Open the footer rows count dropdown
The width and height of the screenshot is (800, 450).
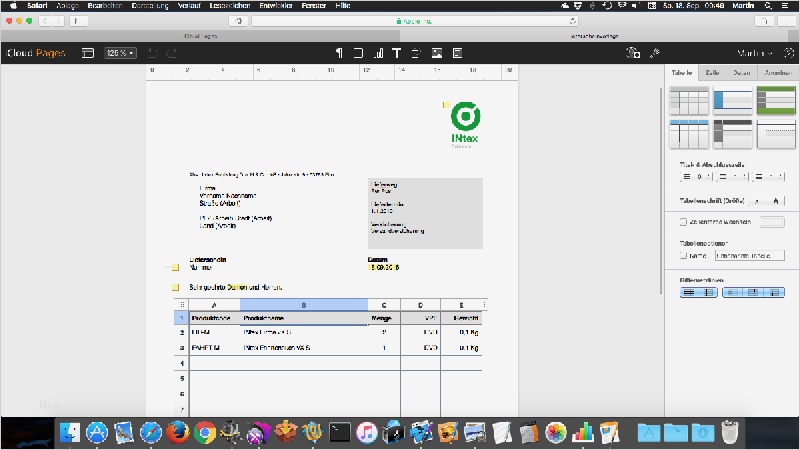[x=768, y=177]
